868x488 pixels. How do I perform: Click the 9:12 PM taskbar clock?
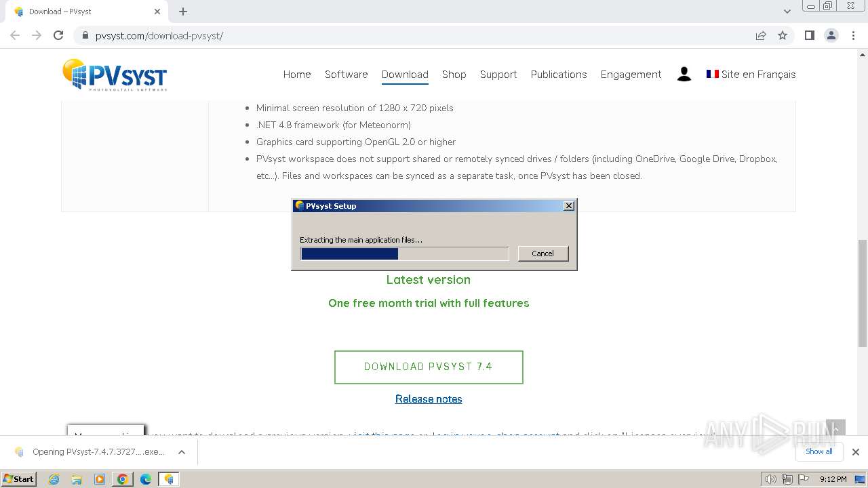(833, 479)
